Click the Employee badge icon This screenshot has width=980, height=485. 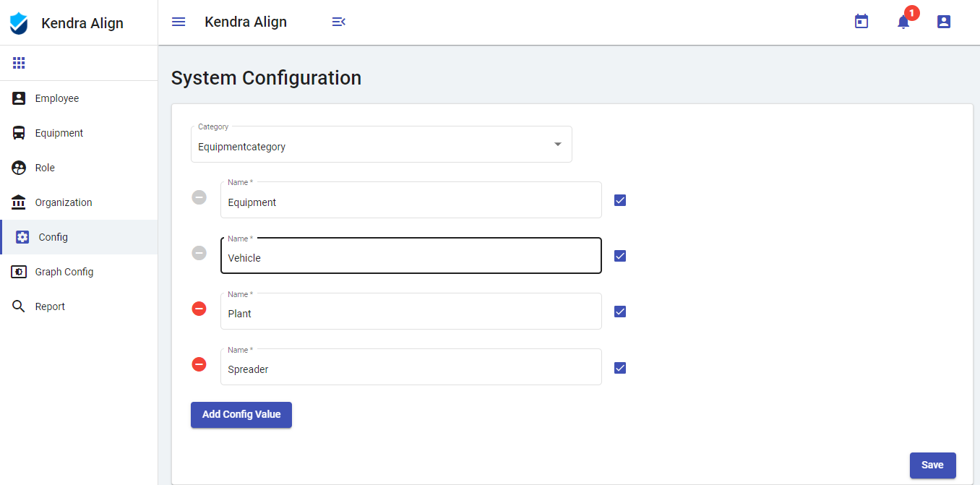point(19,98)
